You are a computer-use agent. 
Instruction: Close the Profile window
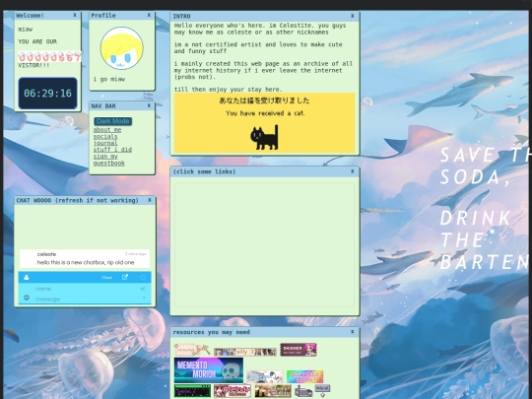point(149,15)
